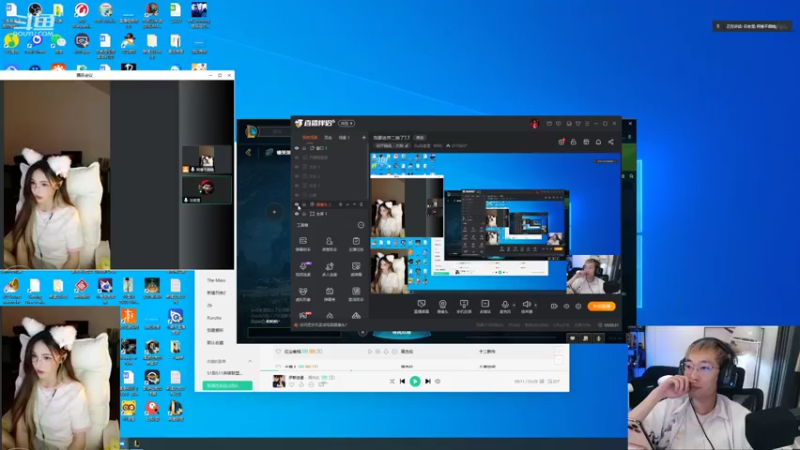Click the glowing find match button in League

click(x=402, y=333)
